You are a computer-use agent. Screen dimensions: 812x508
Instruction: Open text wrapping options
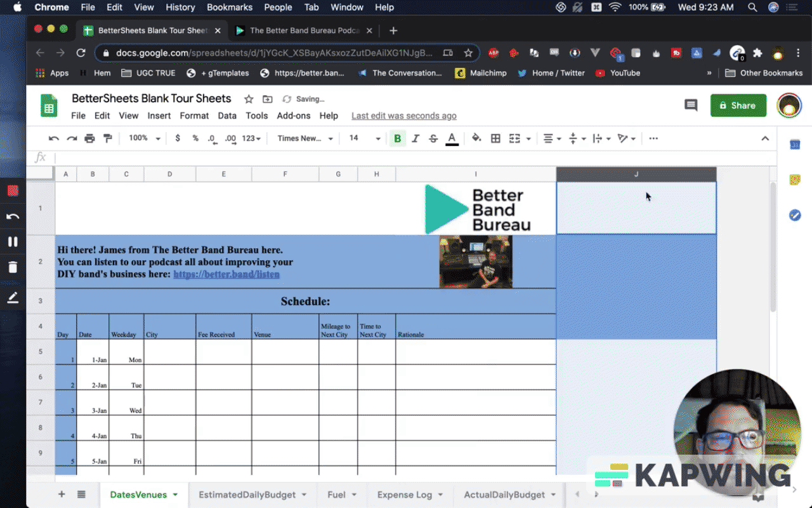[x=601, y=138]
